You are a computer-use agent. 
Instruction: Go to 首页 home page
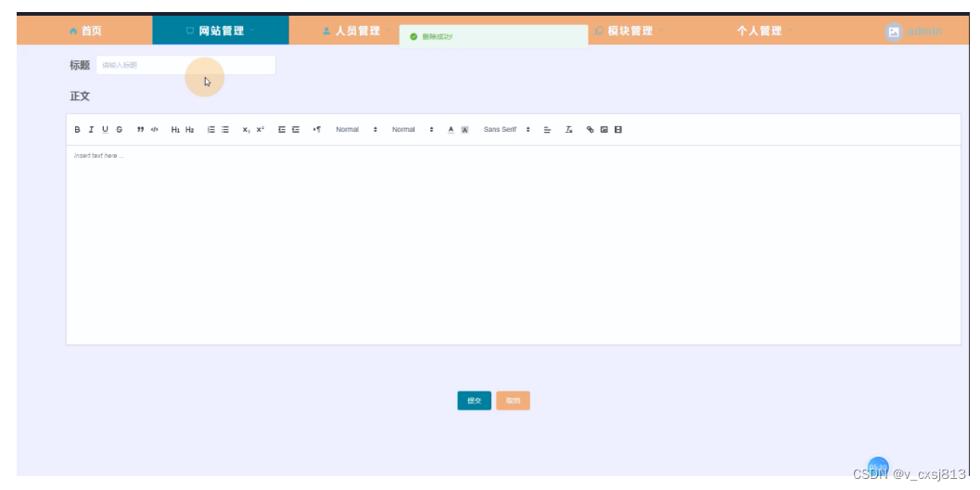(x=85, y=31)
